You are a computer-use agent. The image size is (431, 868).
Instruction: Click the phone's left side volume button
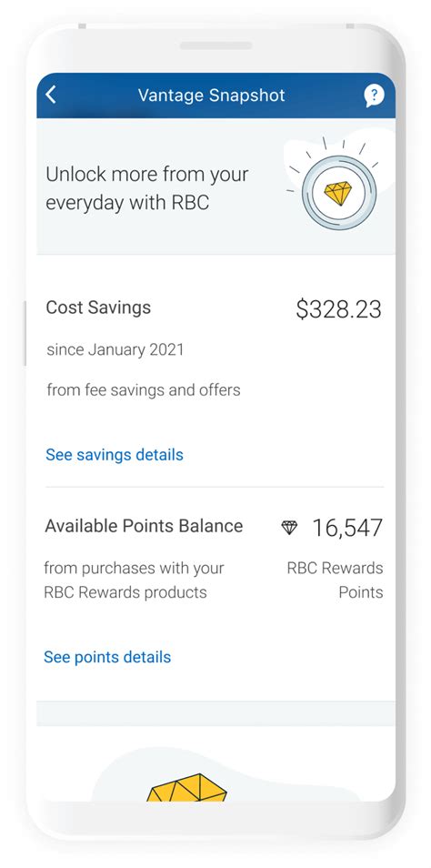[25, 333]
